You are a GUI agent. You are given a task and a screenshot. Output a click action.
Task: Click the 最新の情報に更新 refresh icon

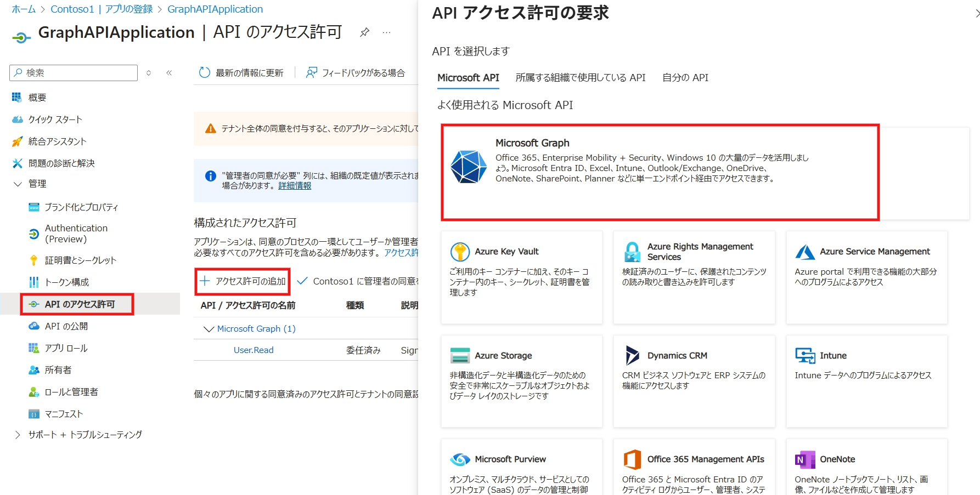(x=204, y=72)
